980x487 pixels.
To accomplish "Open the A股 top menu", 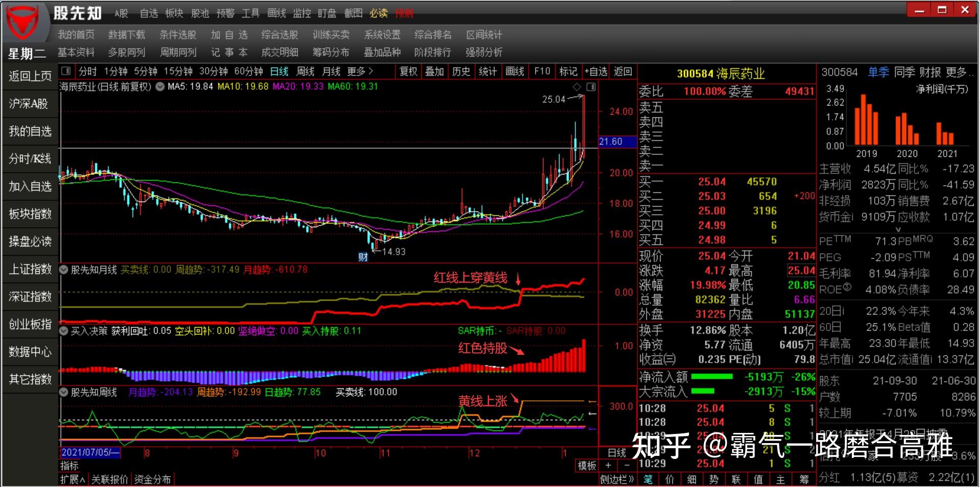I will (121, 14).
